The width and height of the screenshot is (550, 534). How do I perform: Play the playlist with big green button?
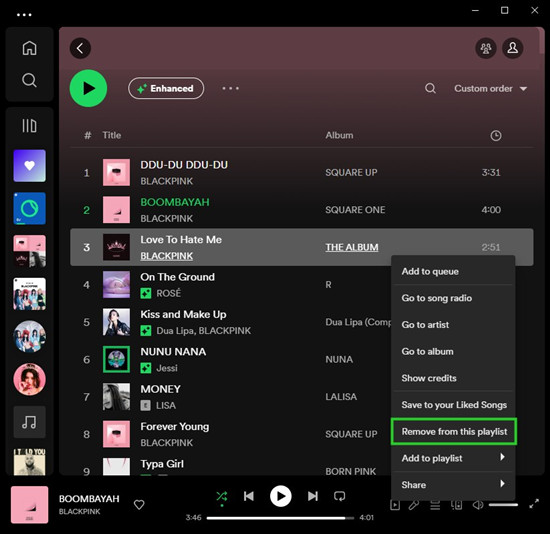coord(88,88)
